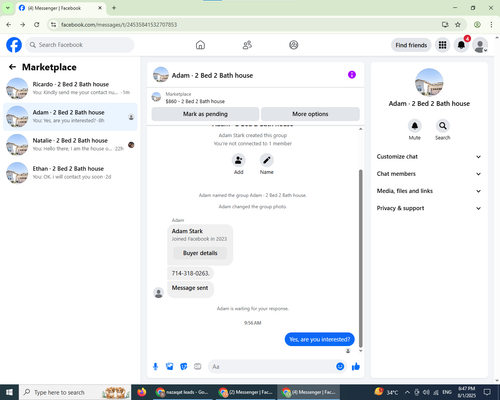Click the "Message sent" bubble
The width and height of the screenshot is (500, 400).
point(190,288)
